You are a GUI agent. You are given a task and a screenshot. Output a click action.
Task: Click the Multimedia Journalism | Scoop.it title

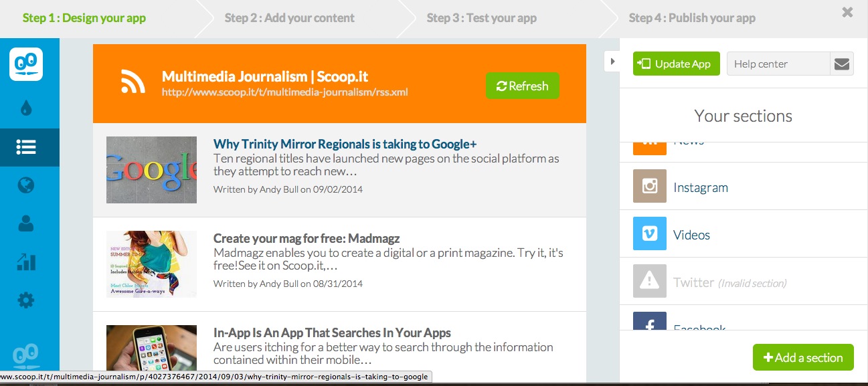265,76
